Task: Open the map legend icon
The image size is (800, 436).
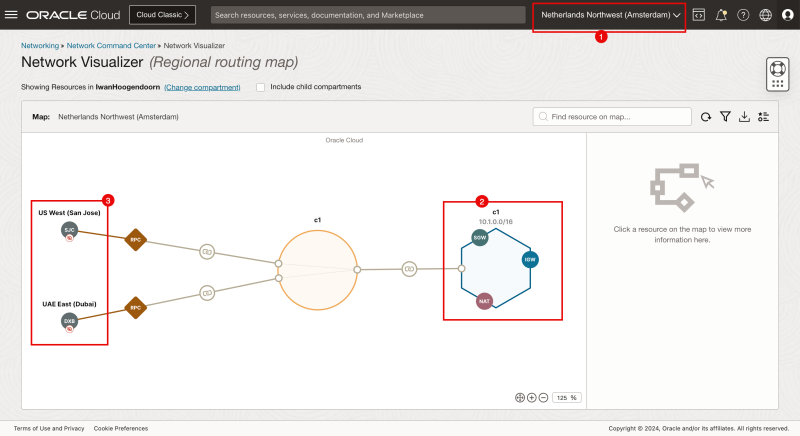Action: point(763,117)
